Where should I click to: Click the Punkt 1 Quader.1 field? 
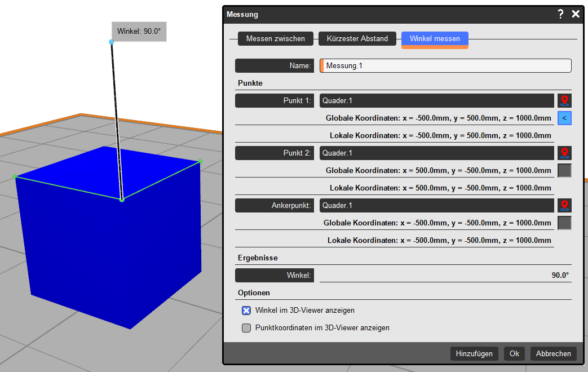point(436,101)
